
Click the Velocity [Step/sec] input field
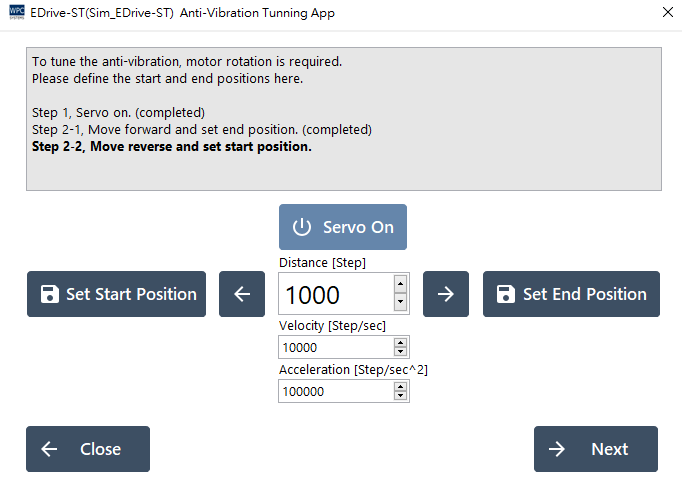[335, 347]
